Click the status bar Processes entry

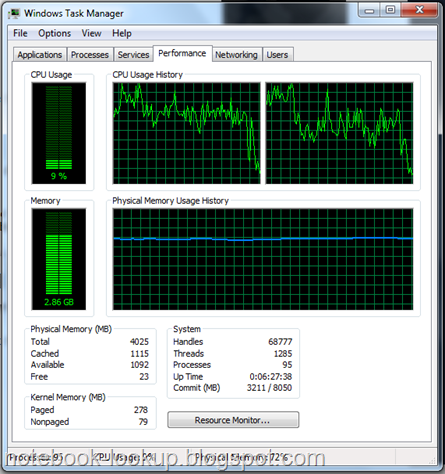36,457
